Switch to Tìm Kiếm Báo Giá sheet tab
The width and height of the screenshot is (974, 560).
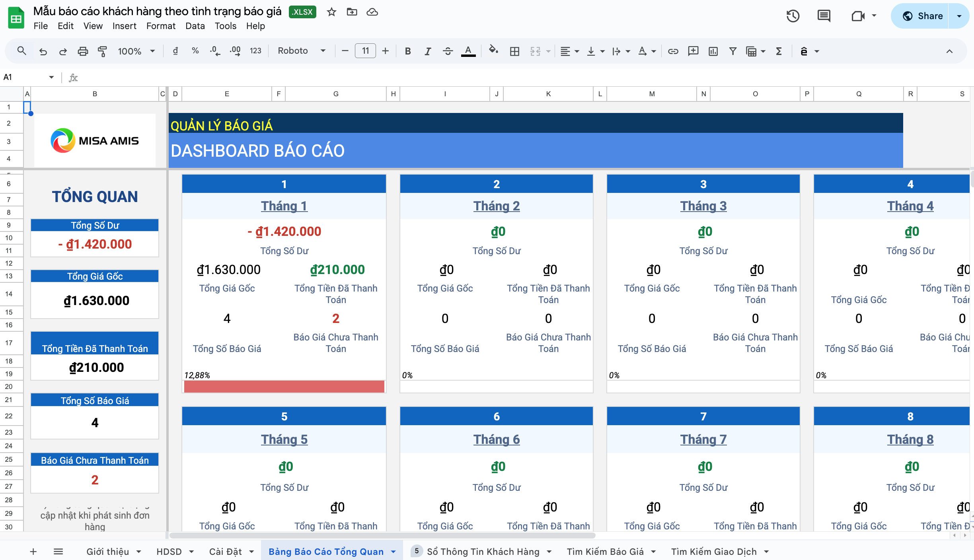[605, 551]
